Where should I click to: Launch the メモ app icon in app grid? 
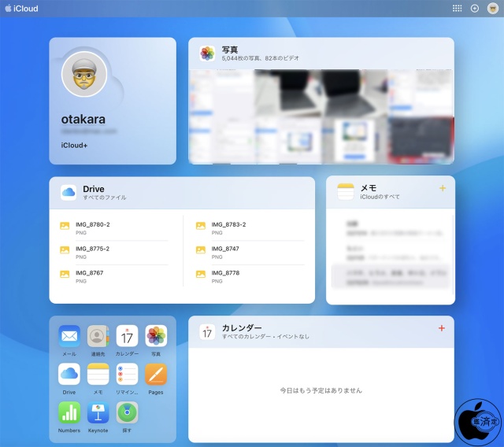click(x=98, y=374)
